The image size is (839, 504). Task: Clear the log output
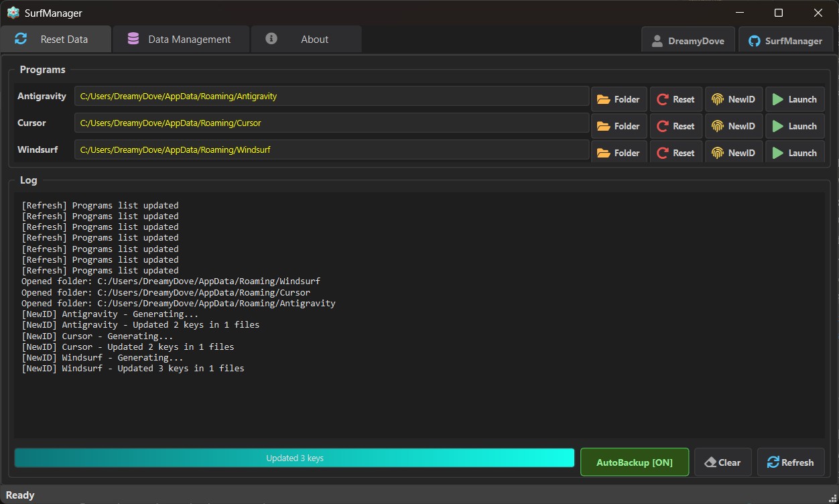tap(722, 462)
